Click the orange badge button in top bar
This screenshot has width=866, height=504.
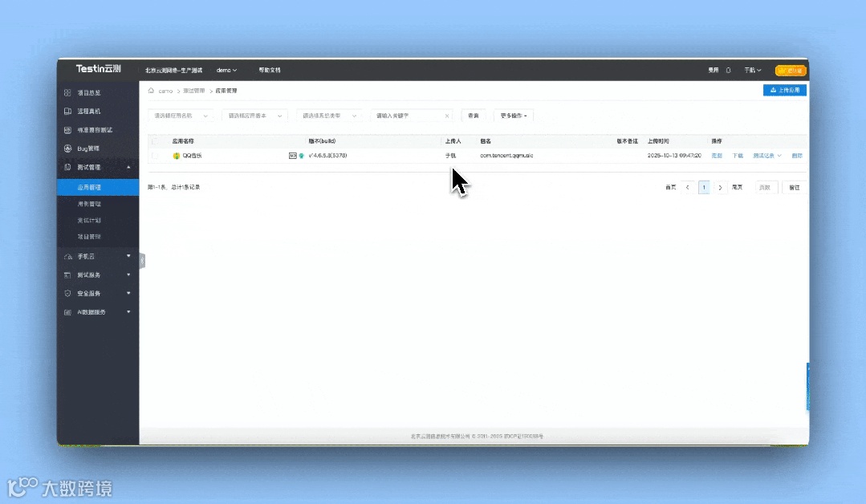(x=791, y=71)
